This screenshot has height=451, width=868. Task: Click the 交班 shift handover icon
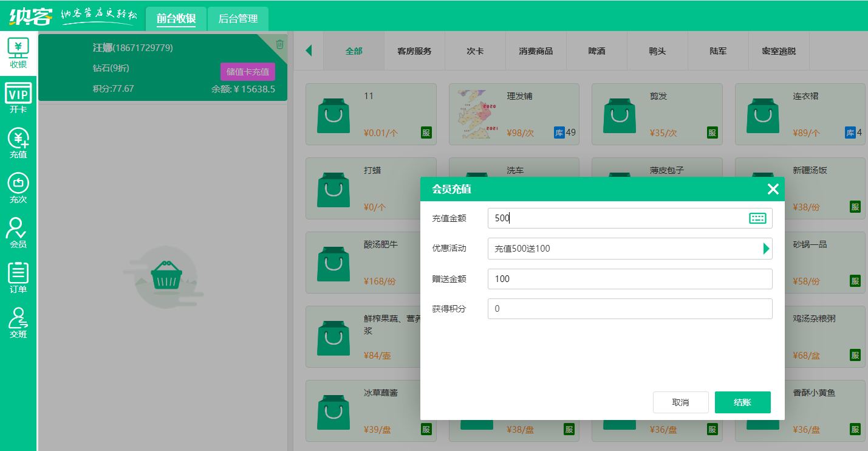[x=18, y=323]
